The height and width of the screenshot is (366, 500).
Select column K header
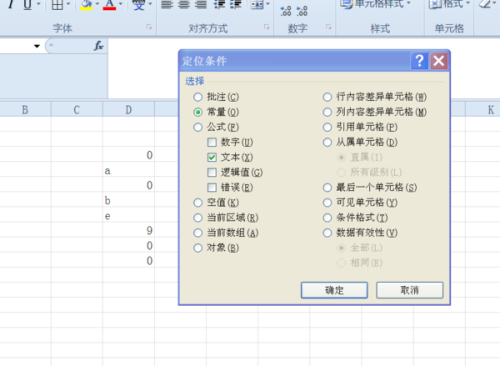(483, 109)
